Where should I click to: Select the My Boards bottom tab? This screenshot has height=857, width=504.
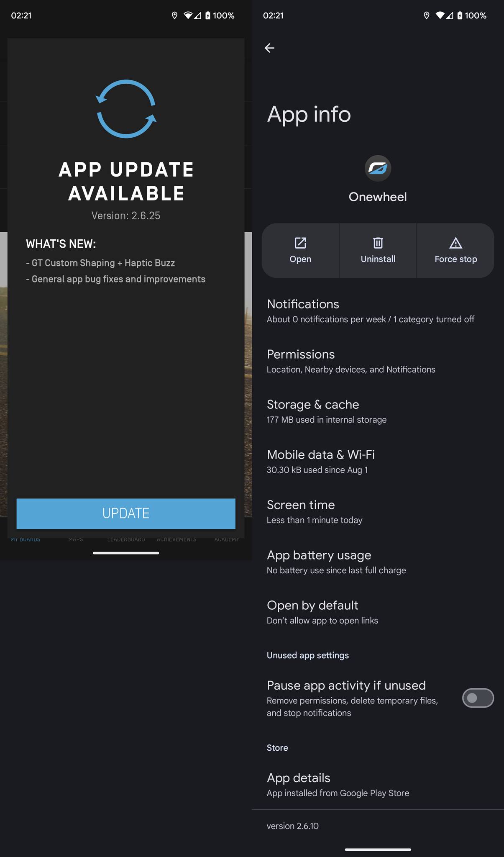[26, 540]
